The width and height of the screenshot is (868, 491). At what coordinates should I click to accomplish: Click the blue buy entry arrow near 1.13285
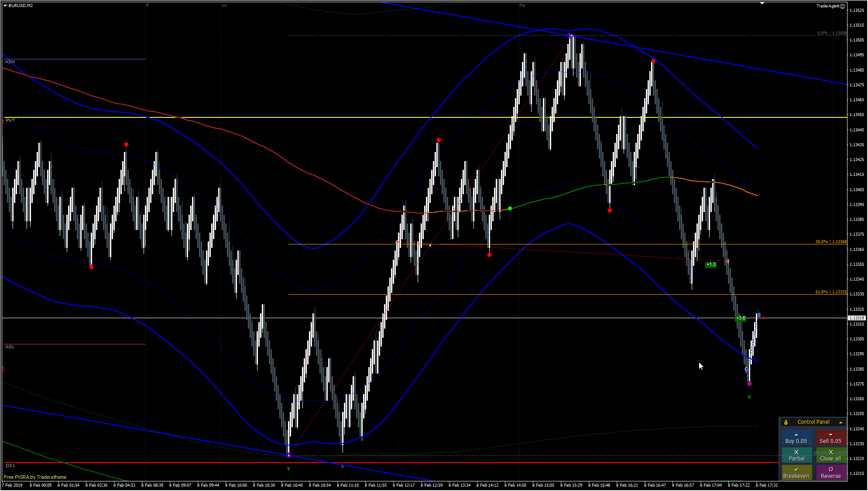(x=746, y=369)
